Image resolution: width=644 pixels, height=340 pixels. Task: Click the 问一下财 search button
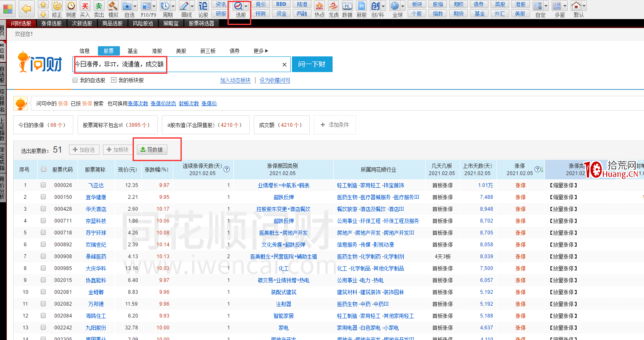click(x=312, y=64)
